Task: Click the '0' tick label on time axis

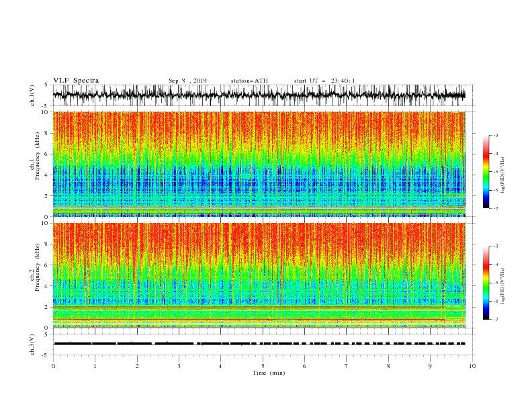Action: [x=53, y=366]
